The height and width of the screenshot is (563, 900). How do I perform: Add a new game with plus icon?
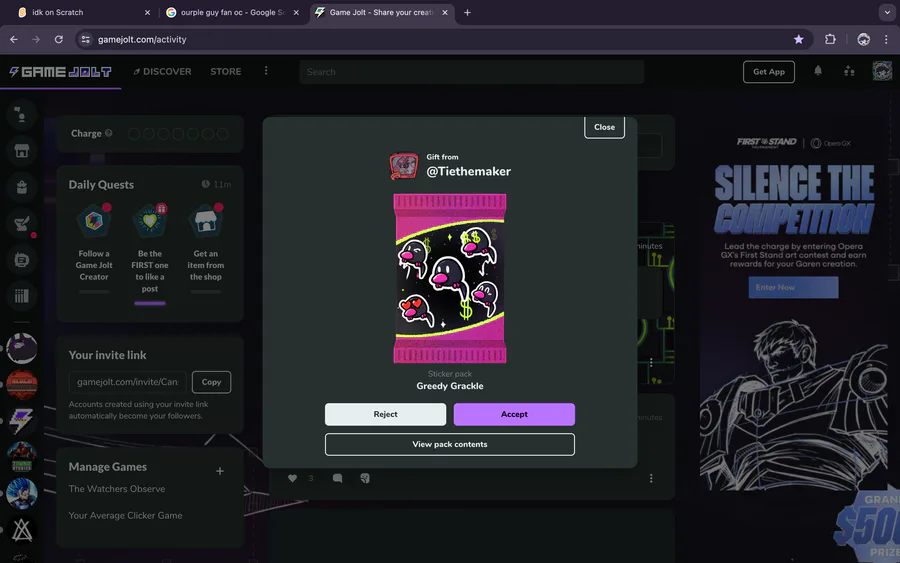(x=220, y=471)
